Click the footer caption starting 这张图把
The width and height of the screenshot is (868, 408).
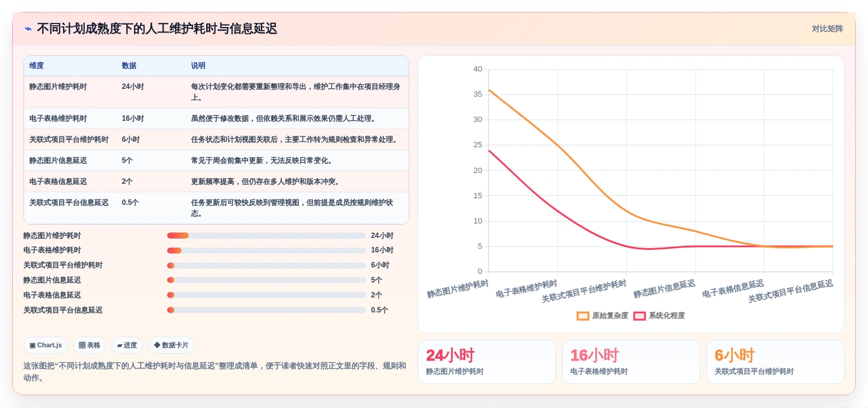point(215,371)
